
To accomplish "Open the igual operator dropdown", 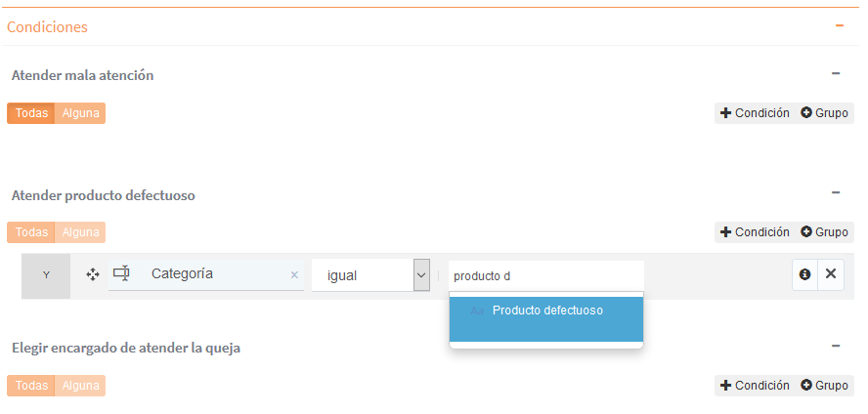I will tap(370, 275).
